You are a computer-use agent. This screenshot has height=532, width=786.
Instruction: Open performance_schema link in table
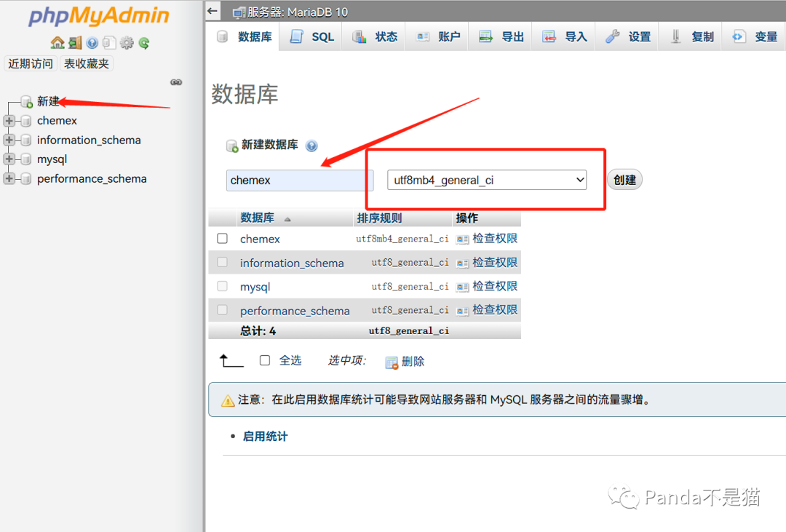pyautogui.click(x=295, y=311)
